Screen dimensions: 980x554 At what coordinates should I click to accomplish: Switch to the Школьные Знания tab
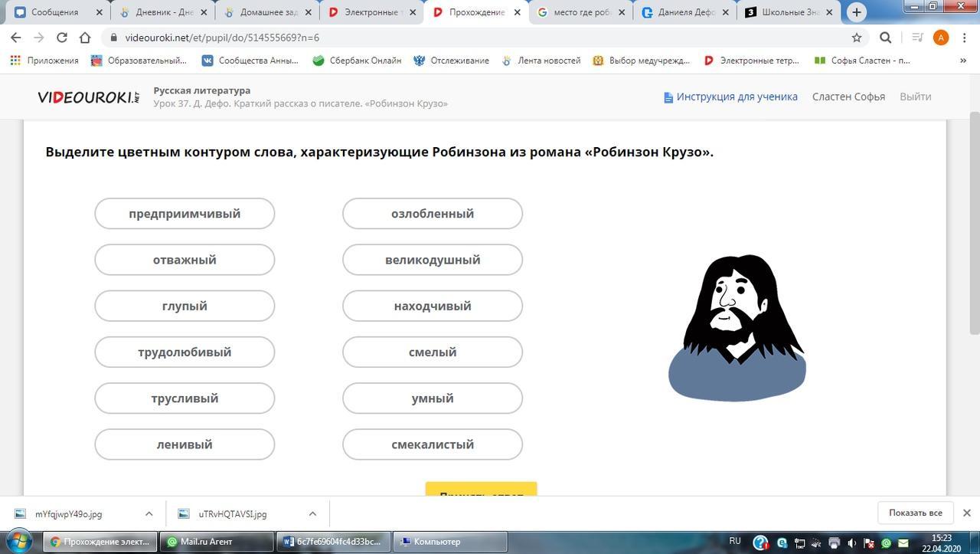click(x=789, y=12)
